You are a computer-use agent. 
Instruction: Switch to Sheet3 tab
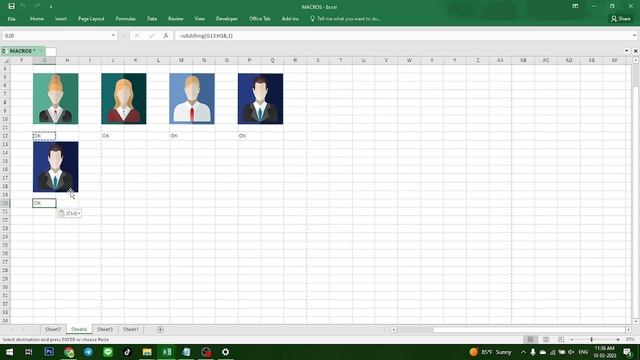point(105,329)
